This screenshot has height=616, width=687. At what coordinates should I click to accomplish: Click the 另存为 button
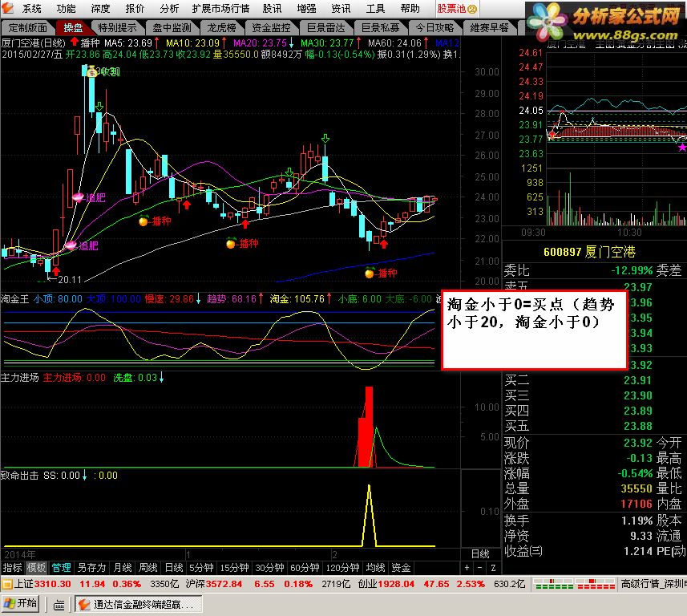[92, 567]
